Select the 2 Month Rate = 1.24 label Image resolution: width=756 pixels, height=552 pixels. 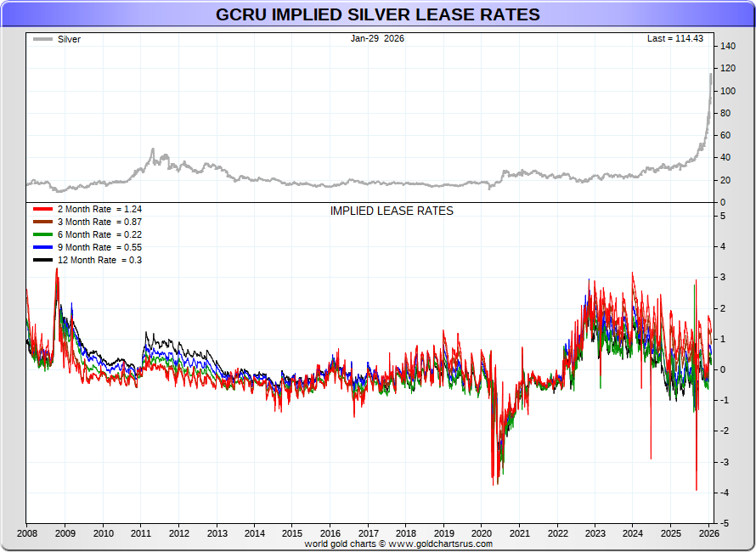tap(99, 209)
